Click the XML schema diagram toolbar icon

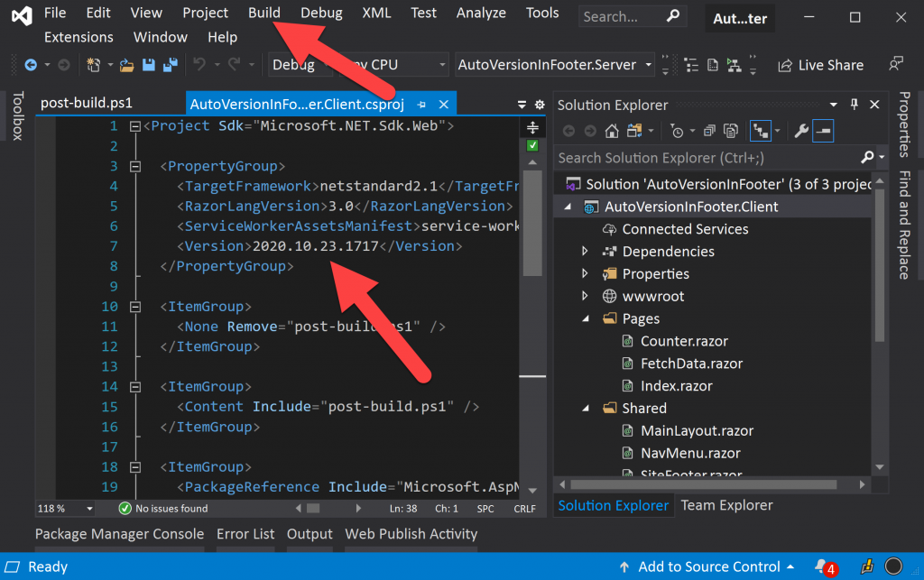pyautogui.click(x=735, y=65)
